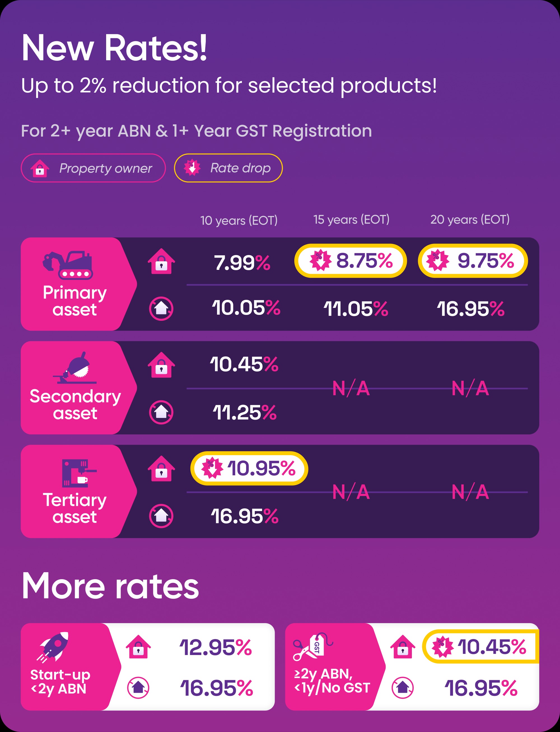Select the 20 years (EOT) column header
Image resolution: width=560 pixels, height=732 pixels.
point(470,219)
